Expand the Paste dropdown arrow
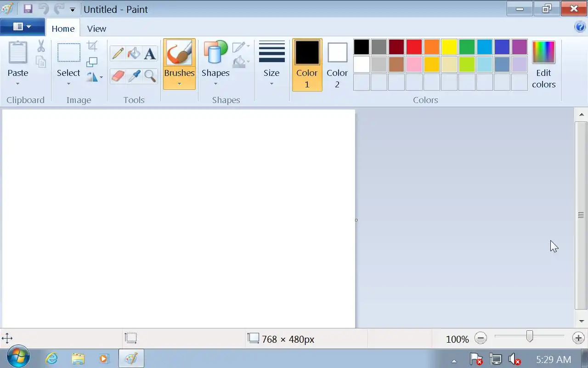588x368 pixels. (18, 84)
